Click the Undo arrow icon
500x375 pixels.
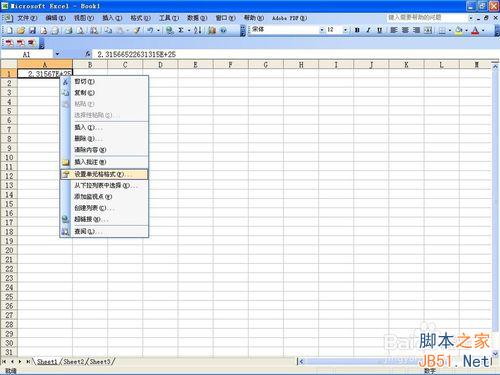[x=151, y=31]
